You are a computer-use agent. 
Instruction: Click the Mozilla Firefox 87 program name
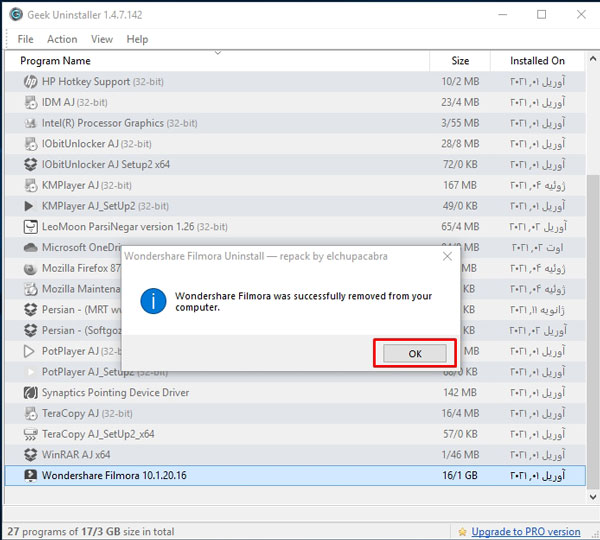pyautogui.click(x=81, y=268)
